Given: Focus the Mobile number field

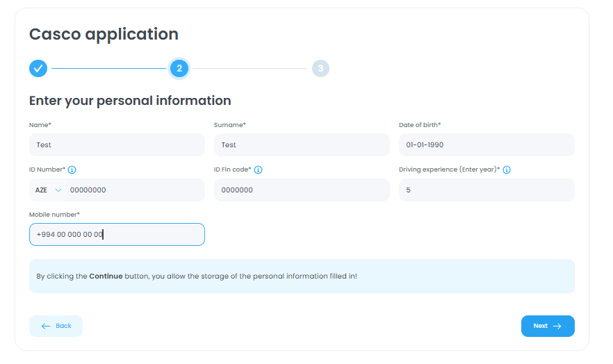Looking at the screenshot, I should tap(117, 235).
